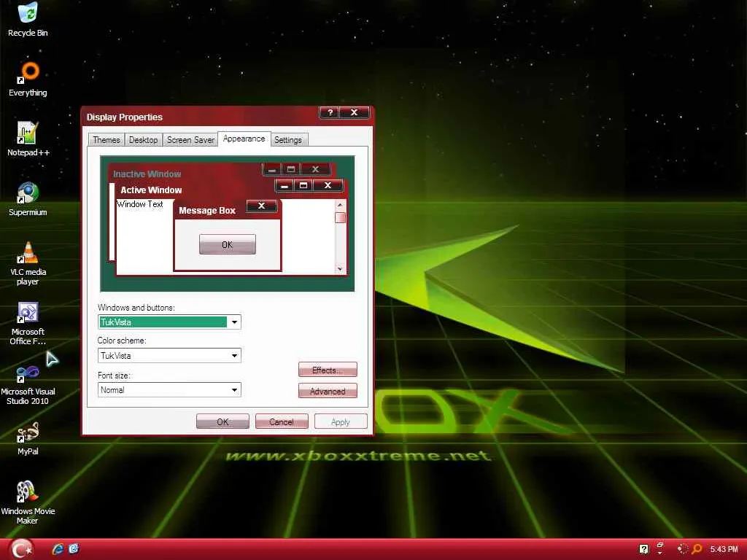Select the Everything search shortcut on desktop
This screenshot has width=747, height=560.
28,79
